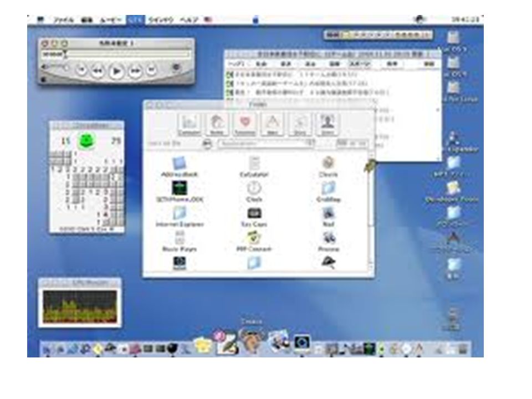Click the QuickTime Player icon in the Dock

(x=301, y=342)
